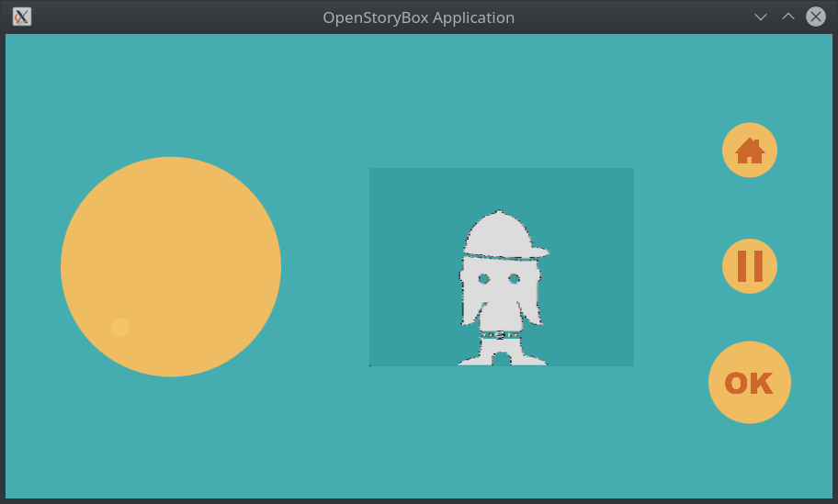Click the top edge of the yellow wheel

171,162
